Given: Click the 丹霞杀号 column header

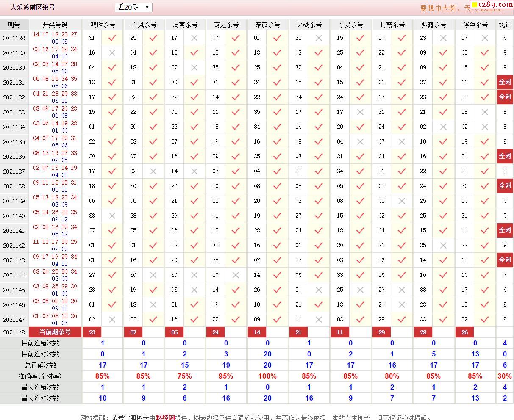Looking at the screenshot, I should pyautogui.click(x=392, y=25).
